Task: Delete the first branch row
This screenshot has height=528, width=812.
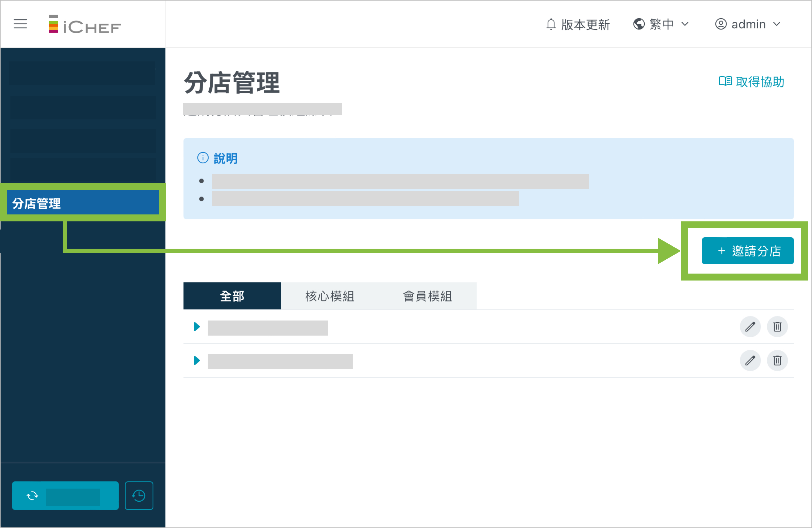Action: tap(777, 327)
